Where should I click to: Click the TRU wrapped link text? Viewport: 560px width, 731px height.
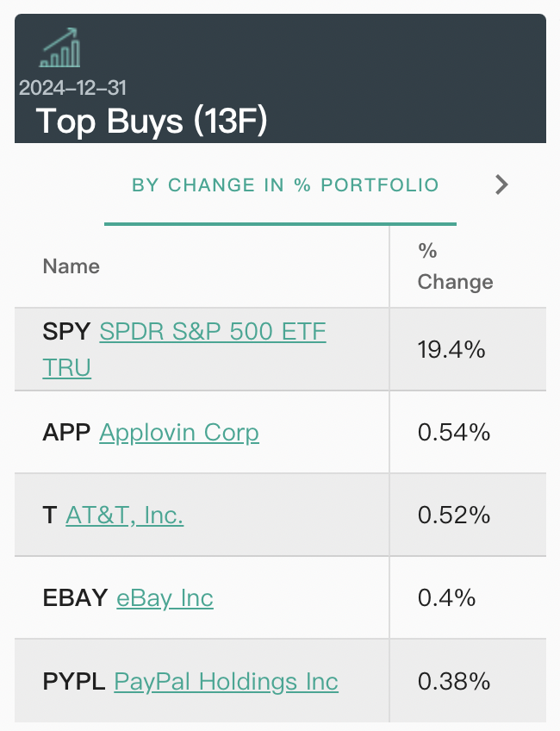point(66,367)
